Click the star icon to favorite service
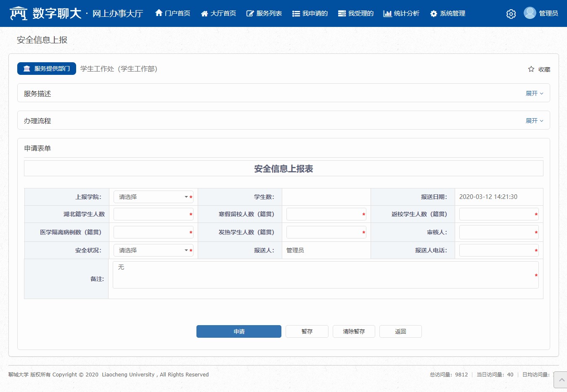 (x=531, y=69)
